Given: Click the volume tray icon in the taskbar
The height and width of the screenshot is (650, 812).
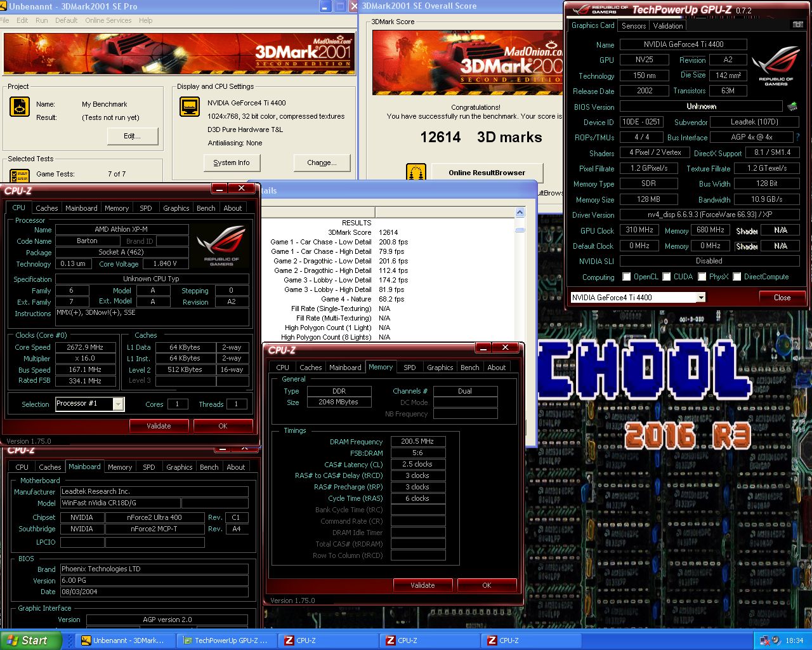Looking at the screenshot, I should [x=776, y=640].
